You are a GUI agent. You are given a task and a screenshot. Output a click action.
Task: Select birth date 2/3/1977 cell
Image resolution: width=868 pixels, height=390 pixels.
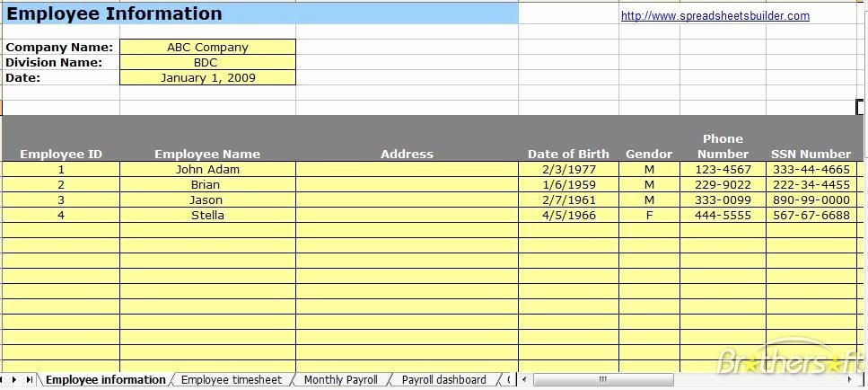[568, 170]
